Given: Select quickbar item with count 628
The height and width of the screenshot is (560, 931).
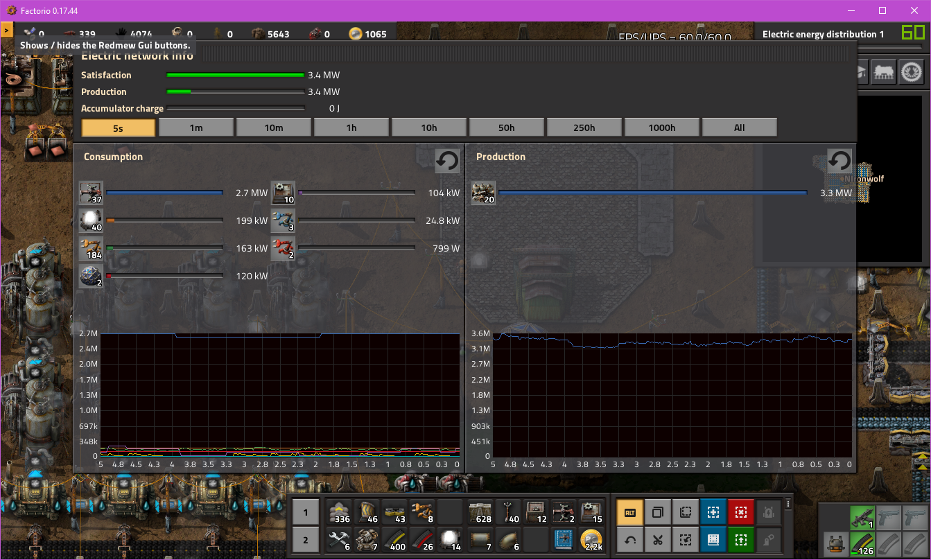Looking at the screenshot, I should coord(480,512).
